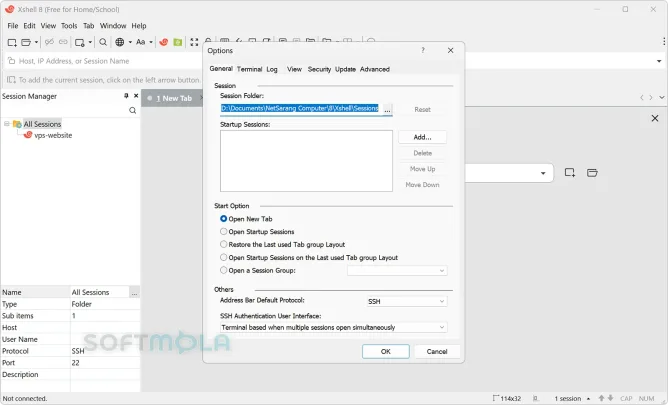668x405 pixels.
Task: Switch to the Log options tab
Action: (272, 69)
